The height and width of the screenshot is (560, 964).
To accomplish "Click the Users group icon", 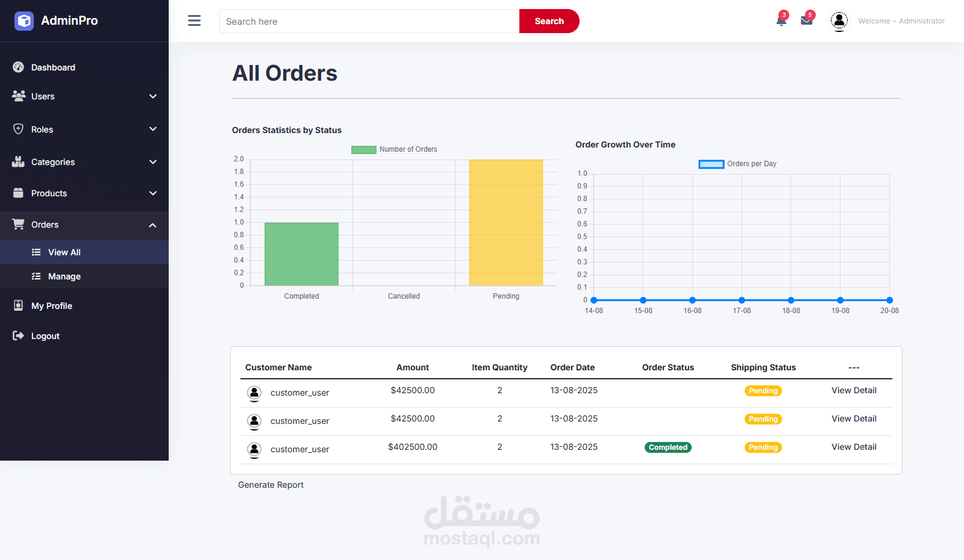I will click(19, 96).
